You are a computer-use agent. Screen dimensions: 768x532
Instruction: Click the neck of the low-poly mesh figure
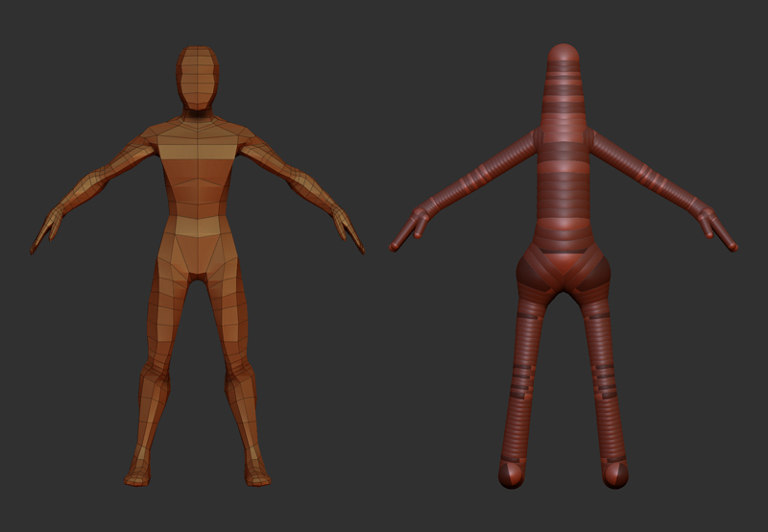[197, 114]
